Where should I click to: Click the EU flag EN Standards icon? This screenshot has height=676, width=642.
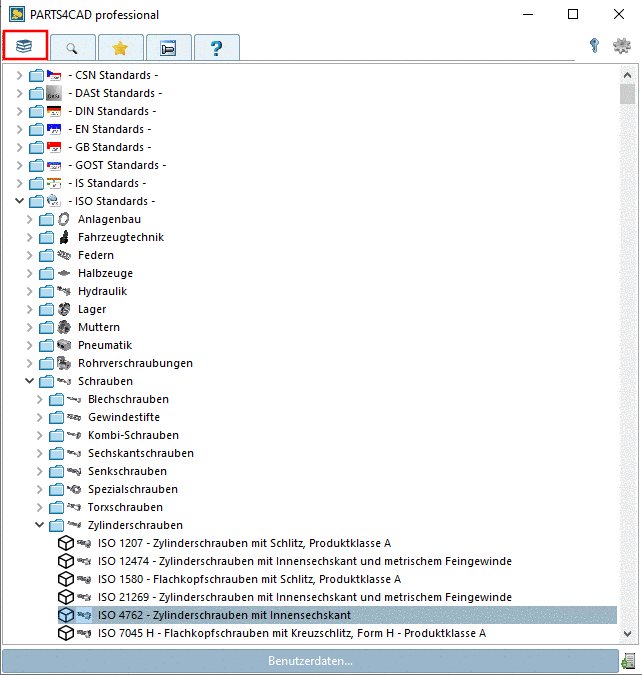pos(54,129)
